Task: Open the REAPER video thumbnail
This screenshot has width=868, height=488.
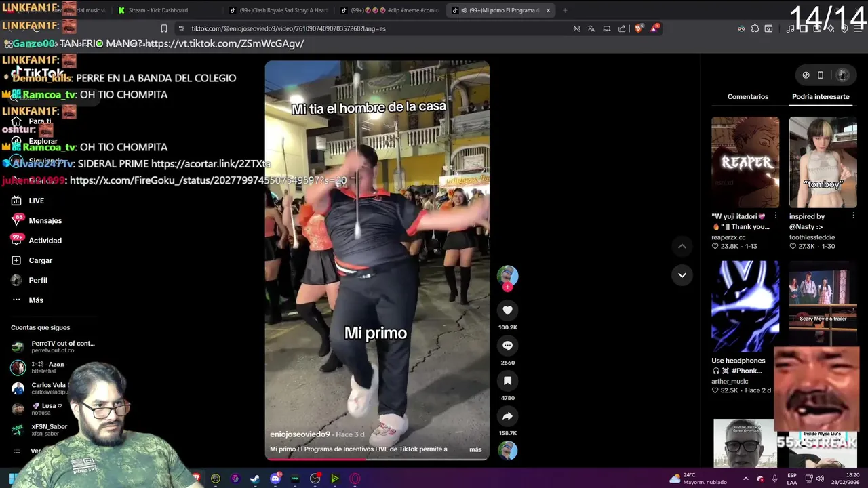Action: [745, 162]
